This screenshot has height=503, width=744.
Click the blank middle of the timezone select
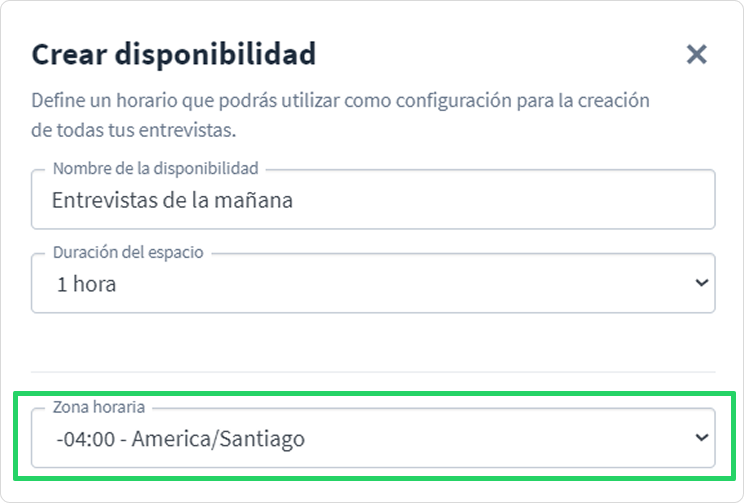(498, 438)
